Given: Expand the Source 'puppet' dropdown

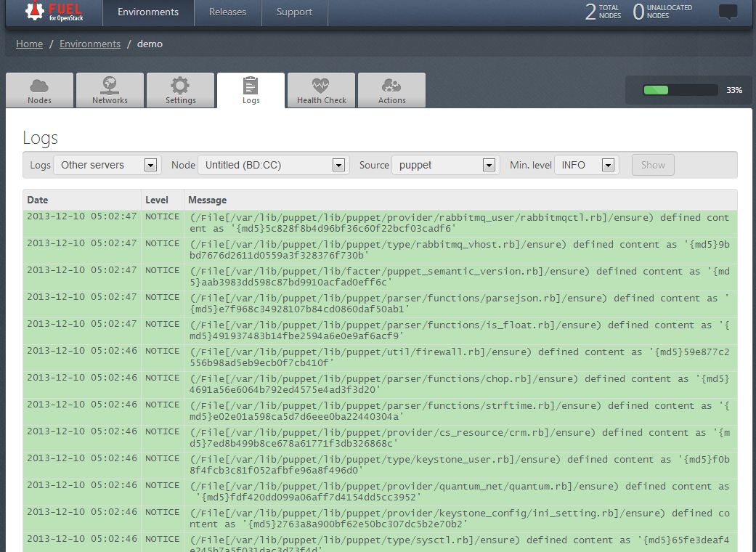Looking at the screenshot, I should (x=446, y=165).
